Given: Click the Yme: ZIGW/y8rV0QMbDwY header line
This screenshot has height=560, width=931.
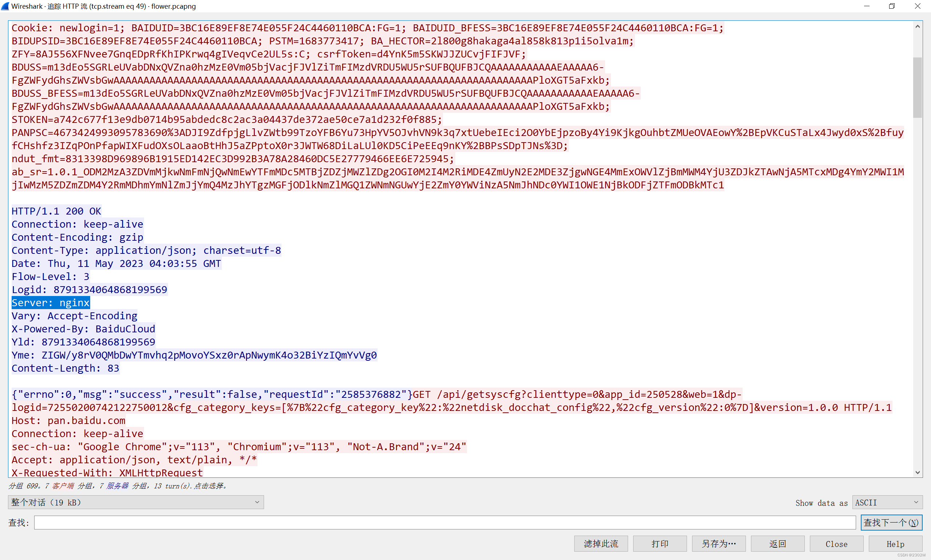Looking at the screenshot, I should (194, 355).
